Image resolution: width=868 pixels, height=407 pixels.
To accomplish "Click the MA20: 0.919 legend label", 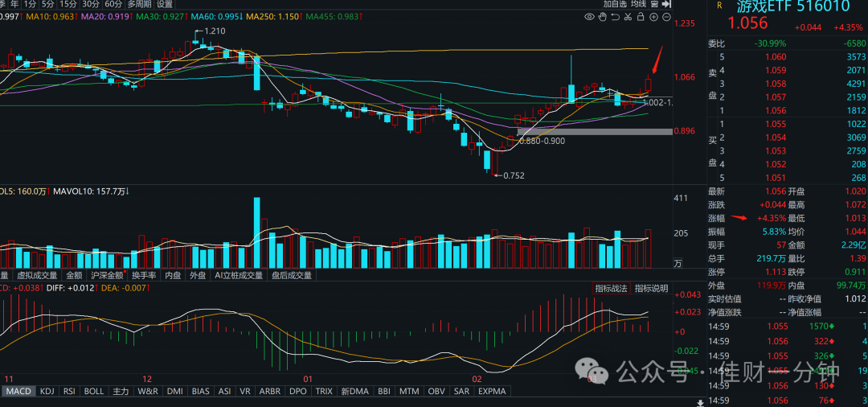I will point(104,17).
